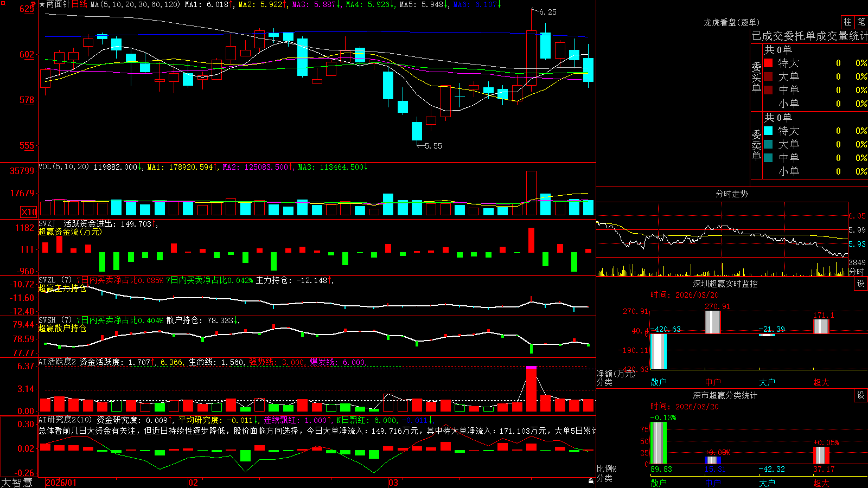Viewport: 868px width, 488px height.
Task: Click the AI研究度2(10) indicator name
Action: tap(65, 420)
